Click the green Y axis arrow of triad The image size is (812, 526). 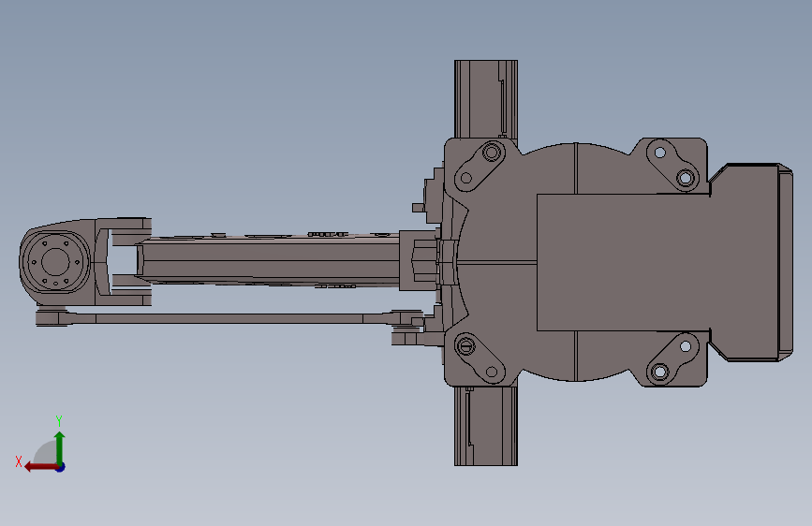(x=60, y=447)
